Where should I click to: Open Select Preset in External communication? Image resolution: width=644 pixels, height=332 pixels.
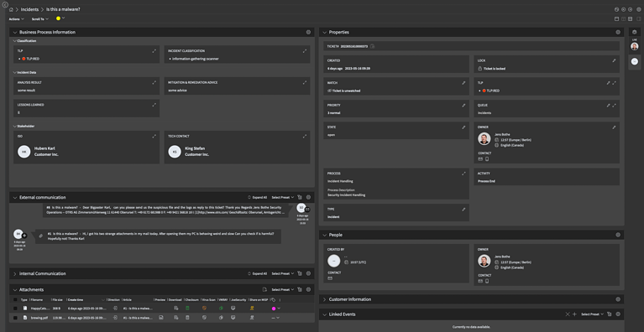click(283, 197)
